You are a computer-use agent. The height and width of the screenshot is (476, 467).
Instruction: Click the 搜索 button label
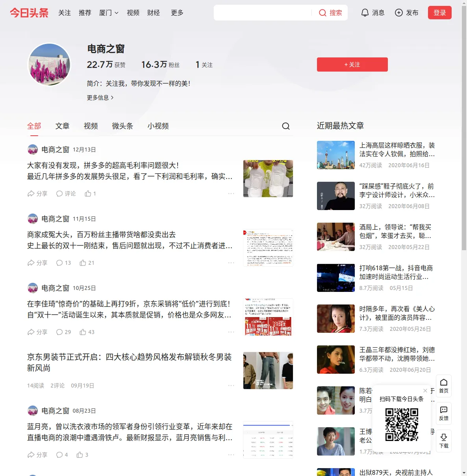pyautogui.click(x=336, y=13)
